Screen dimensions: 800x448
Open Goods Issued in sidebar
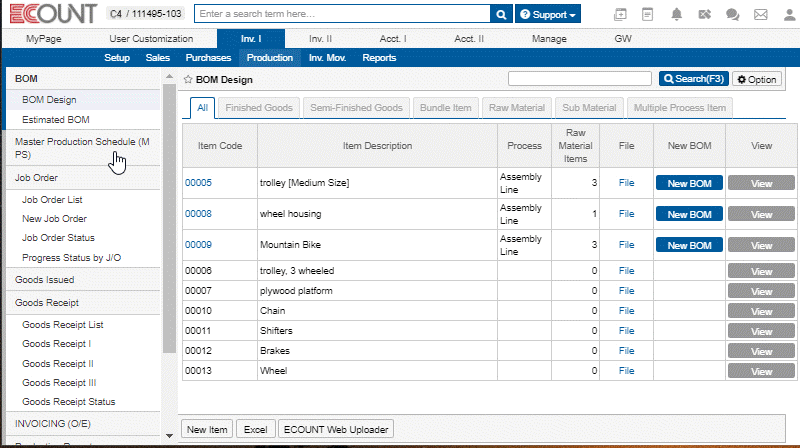coord(44,280)
